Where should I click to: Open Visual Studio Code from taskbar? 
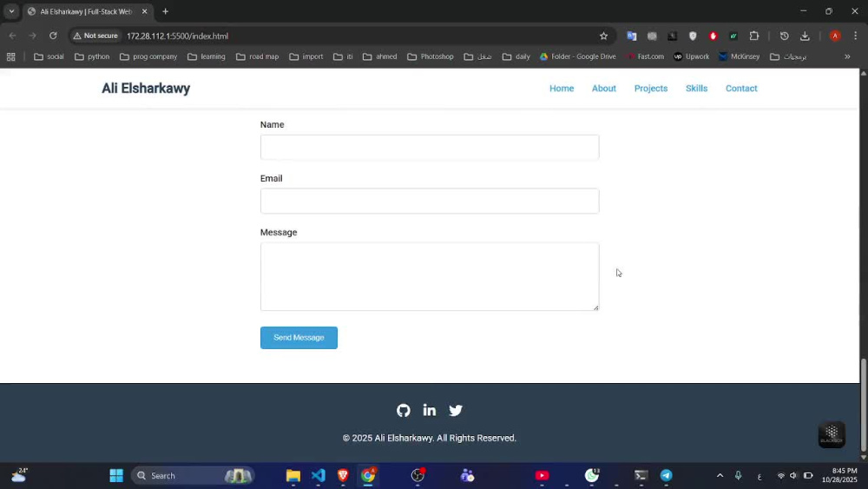coord(319,476)
